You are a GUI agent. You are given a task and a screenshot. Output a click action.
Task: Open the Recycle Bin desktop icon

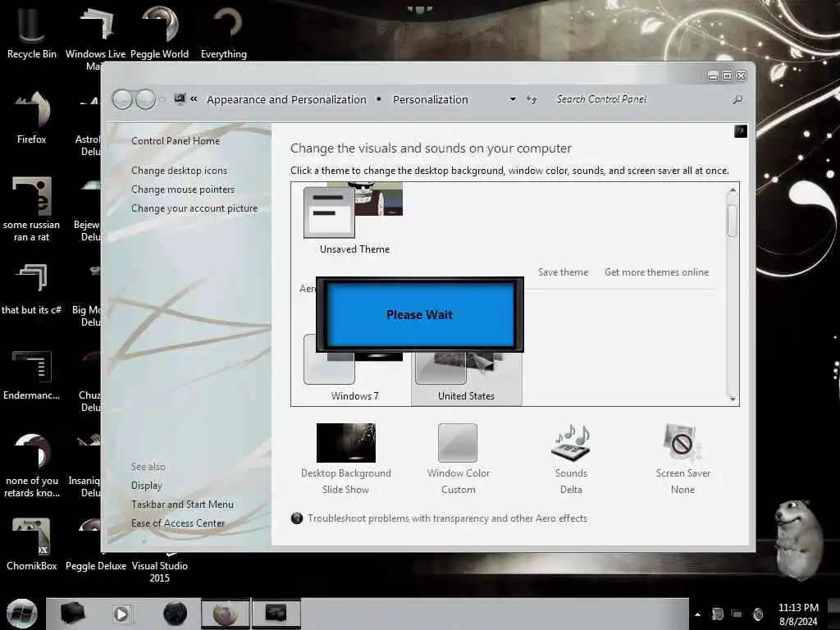[x=31, y=33]
